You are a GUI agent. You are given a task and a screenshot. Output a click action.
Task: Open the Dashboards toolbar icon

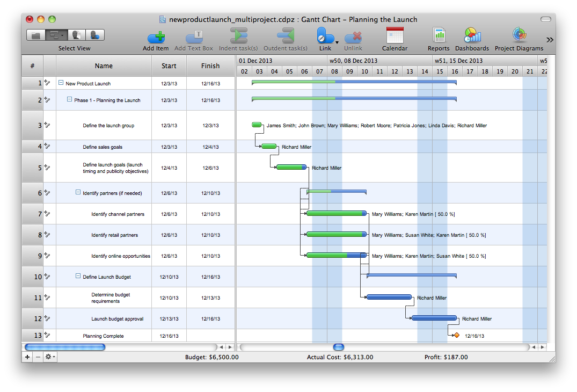tap(472, 36)
